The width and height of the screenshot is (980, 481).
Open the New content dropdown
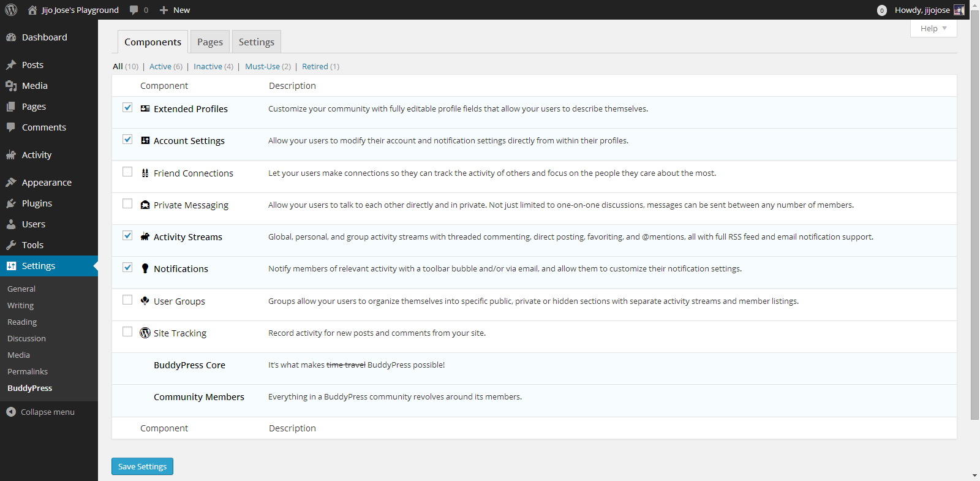[175, 10]
